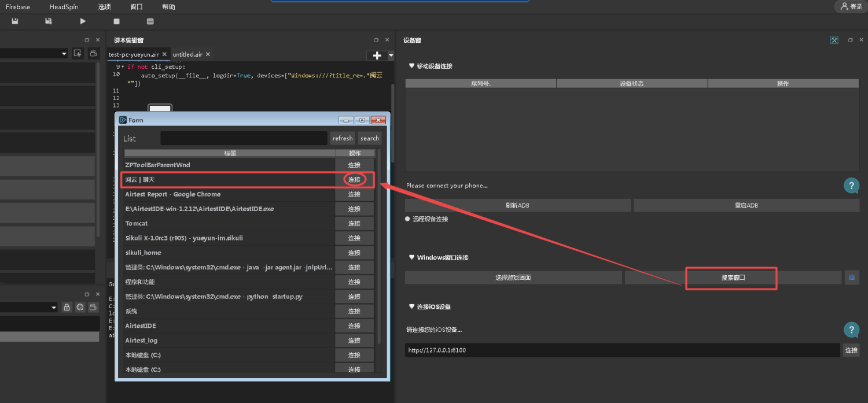
Task: Switch to the test-pc-yueyun.air tab
Action: pos(134,54)
